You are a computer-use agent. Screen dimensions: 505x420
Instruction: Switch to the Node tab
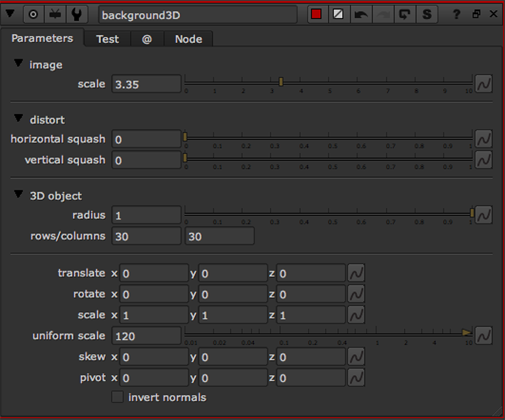188,40
